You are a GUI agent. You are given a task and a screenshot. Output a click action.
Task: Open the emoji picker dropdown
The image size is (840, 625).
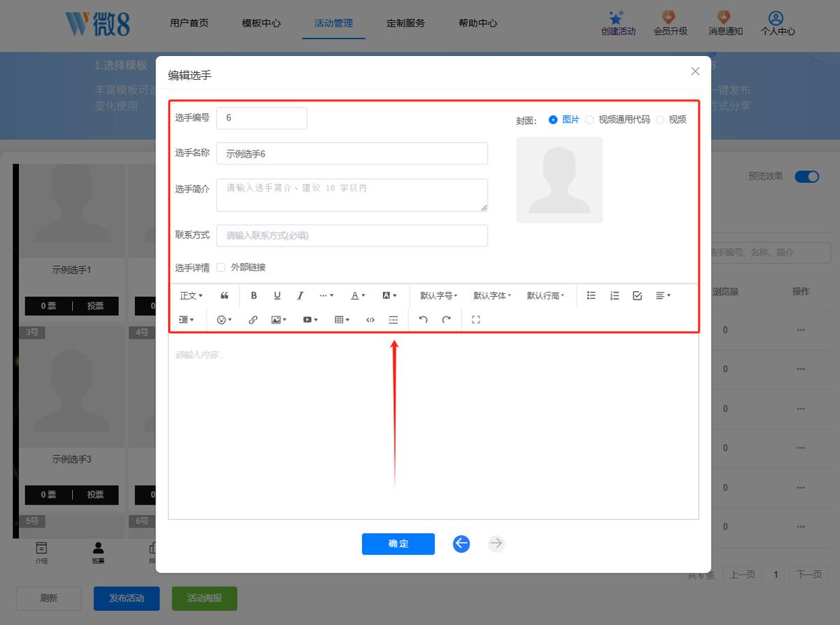(224, 320)
